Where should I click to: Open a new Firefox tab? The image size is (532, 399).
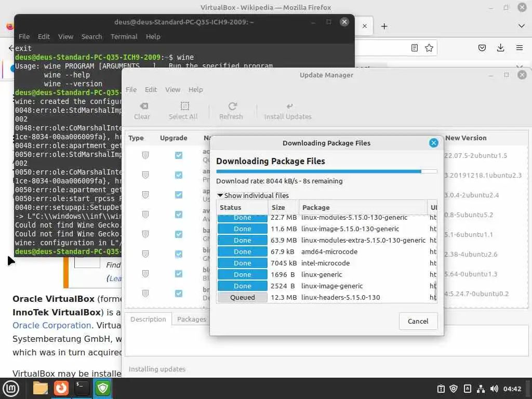[384, 26]
